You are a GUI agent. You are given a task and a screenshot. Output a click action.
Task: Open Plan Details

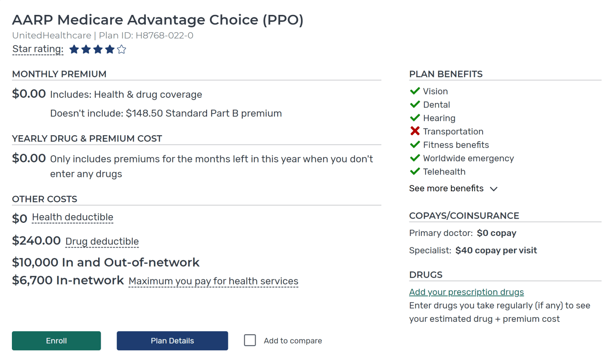coord(172,340)
